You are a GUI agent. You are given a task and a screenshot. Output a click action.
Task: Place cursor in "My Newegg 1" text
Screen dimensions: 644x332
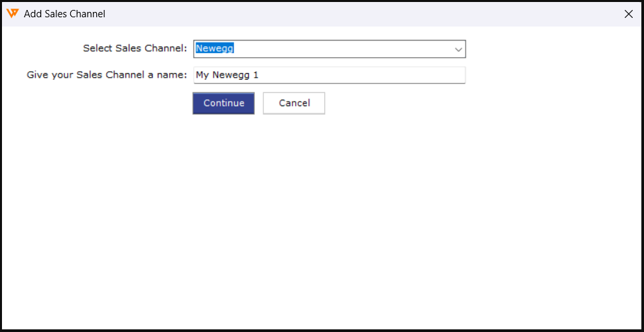pos(227,75)
